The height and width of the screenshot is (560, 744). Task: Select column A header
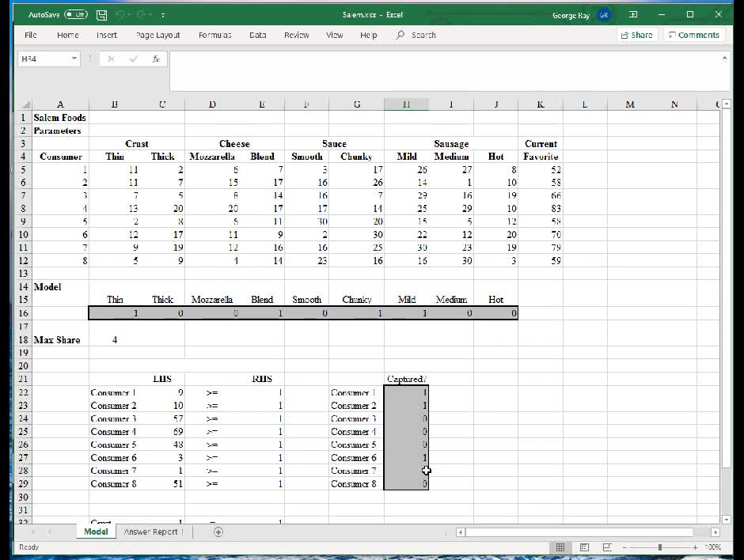pos(60,104)
